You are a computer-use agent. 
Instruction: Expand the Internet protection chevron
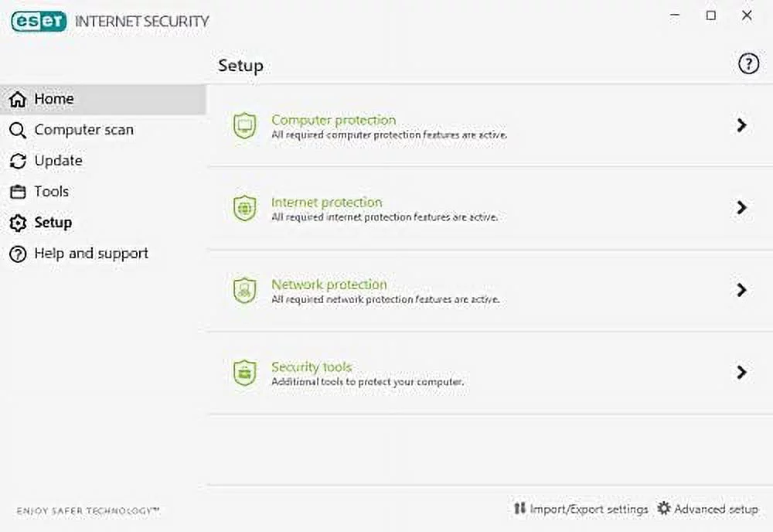(x=741, y=208)
